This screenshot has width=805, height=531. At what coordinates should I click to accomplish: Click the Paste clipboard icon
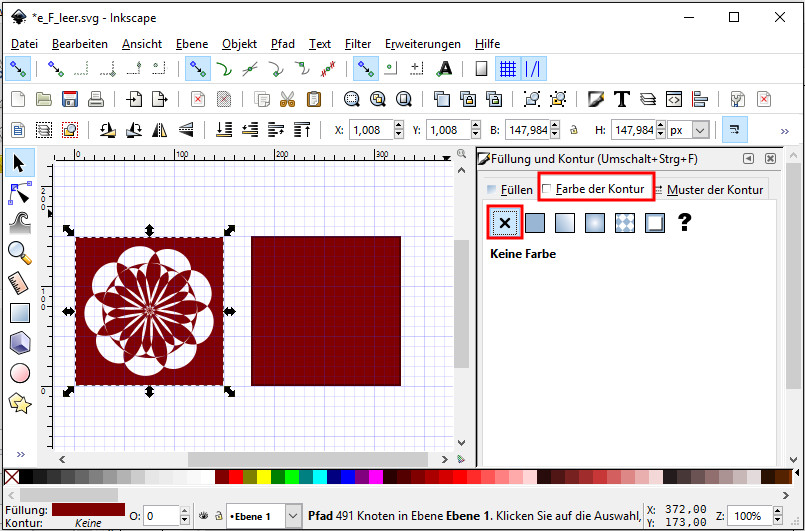(x=313, y=99)
